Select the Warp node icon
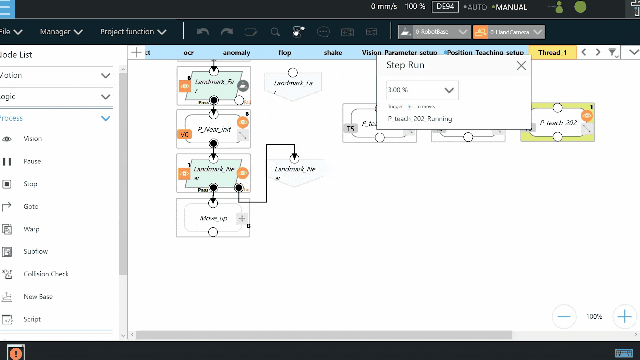This screenshot has height=360, width=640. pos(7,229)
